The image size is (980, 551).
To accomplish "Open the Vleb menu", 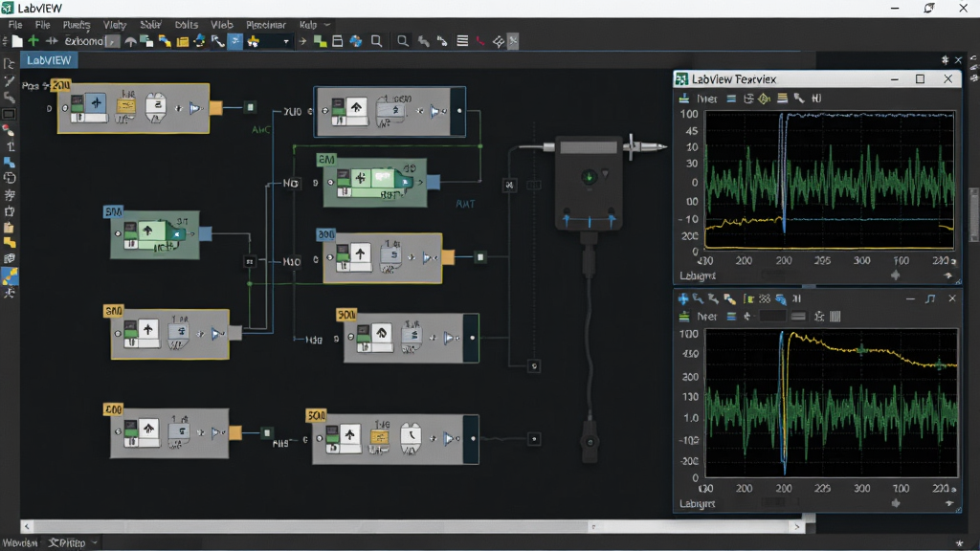I will point(221,24).
